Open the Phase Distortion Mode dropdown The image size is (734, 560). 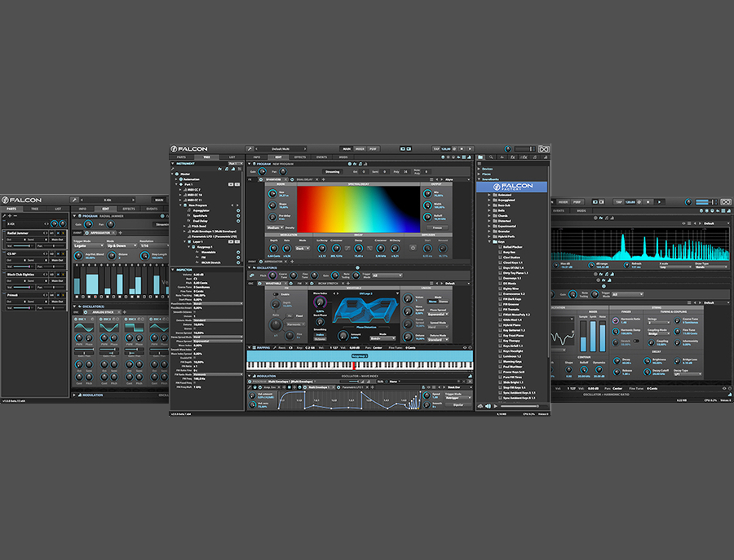[x=382, y=338]
